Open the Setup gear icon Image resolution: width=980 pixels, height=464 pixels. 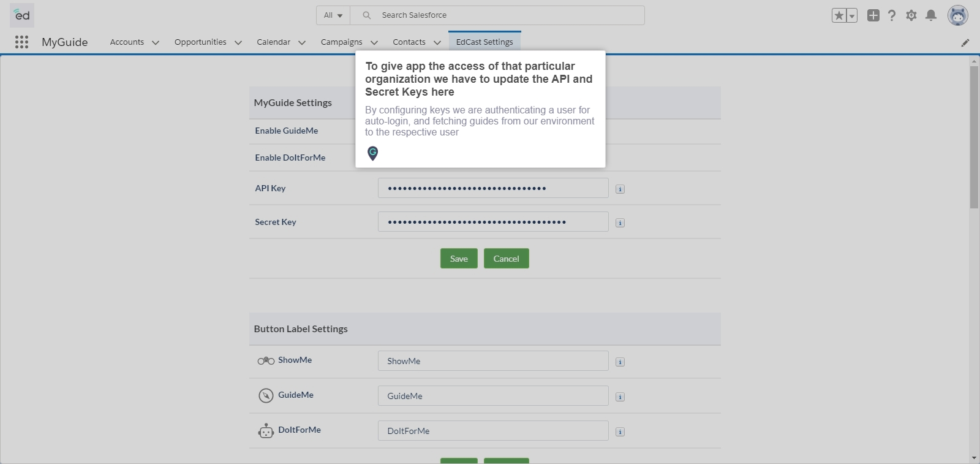point(911,15)
